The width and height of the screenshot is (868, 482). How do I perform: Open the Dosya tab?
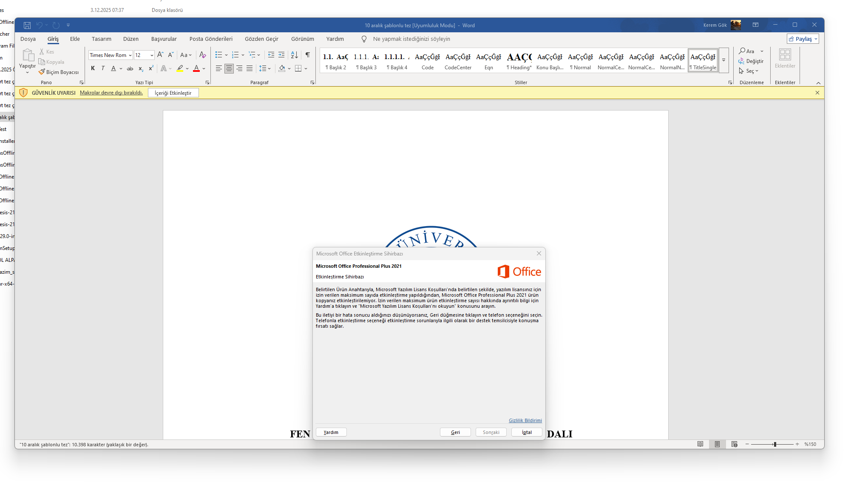28,39
